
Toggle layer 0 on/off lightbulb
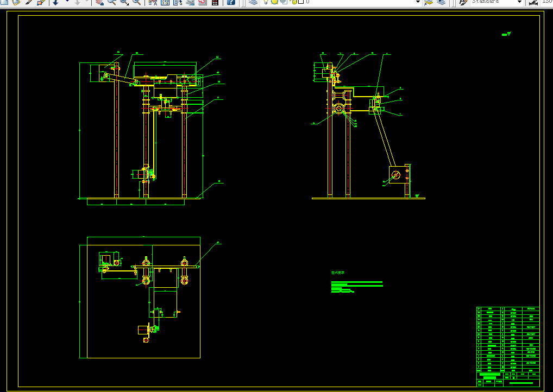[x=266, y=2]
